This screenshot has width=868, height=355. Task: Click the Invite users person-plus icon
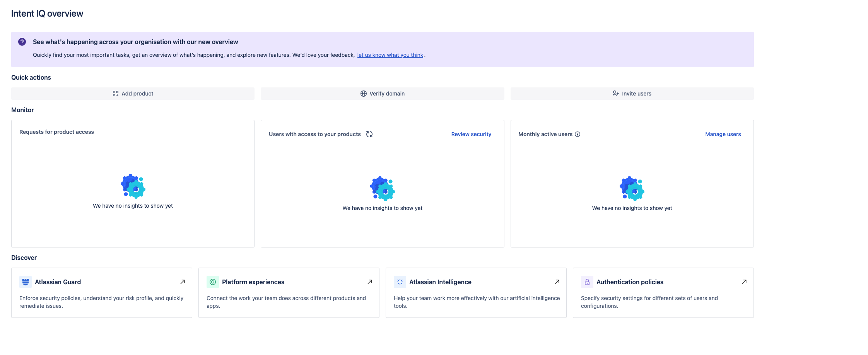coord(615,94)
